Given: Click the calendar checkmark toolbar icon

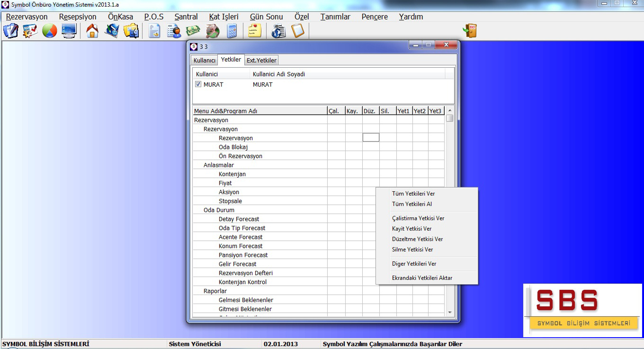Looking at the screenshot, I should point(30,31).
